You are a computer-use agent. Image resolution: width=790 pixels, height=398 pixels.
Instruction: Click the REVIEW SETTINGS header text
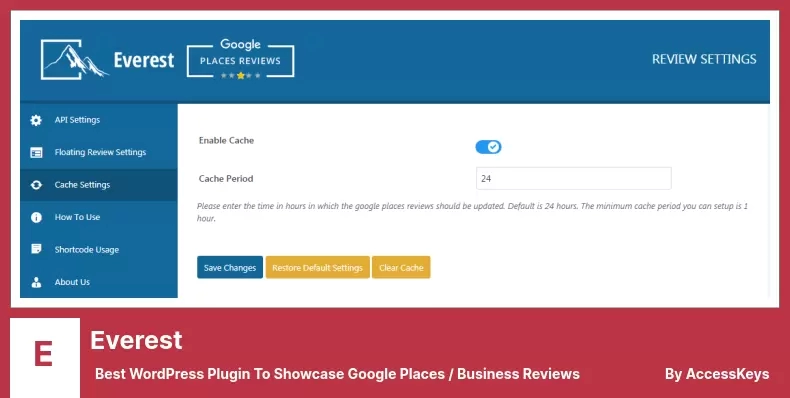point(704,59)
